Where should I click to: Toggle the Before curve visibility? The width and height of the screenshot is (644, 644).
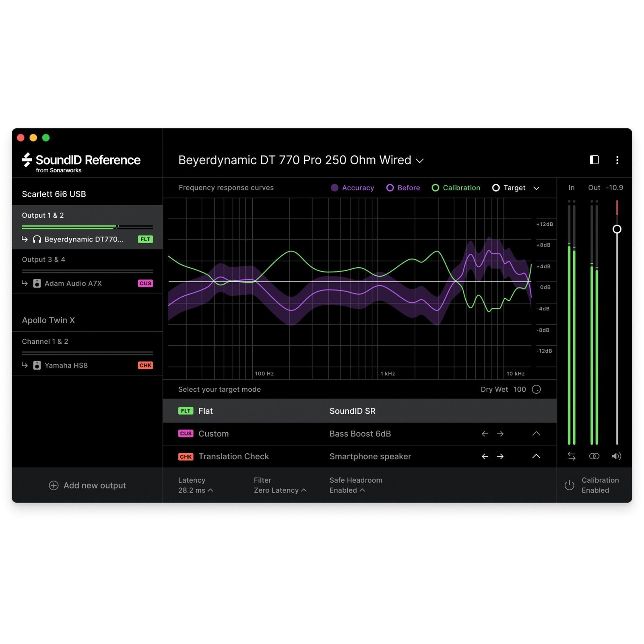click(x=403, y=188)
